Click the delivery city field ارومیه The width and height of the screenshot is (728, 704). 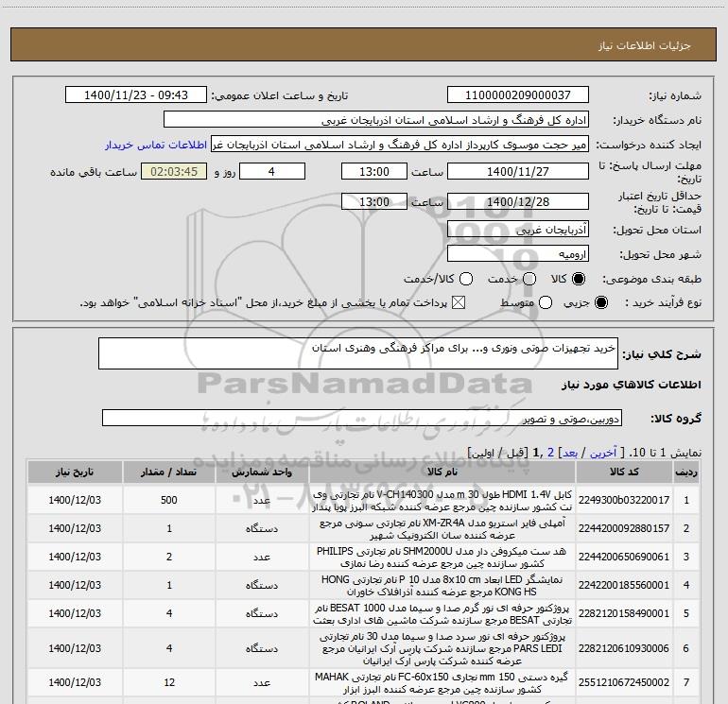[x=518, y=253]
